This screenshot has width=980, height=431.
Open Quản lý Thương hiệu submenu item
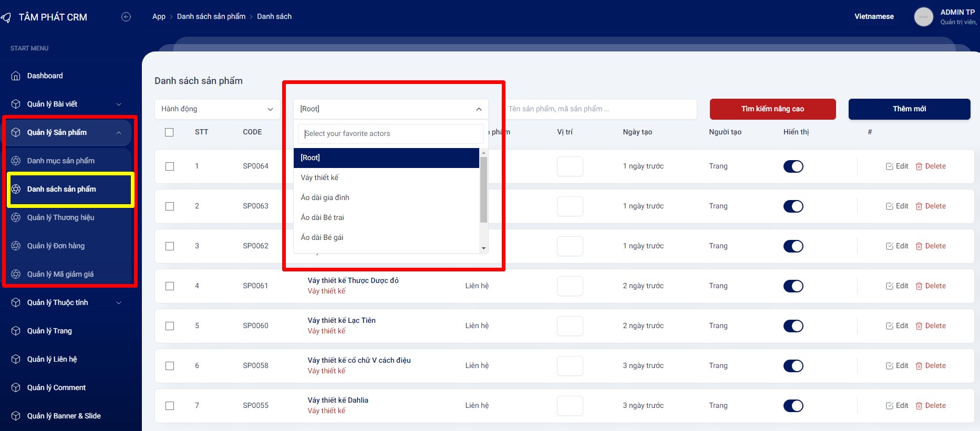(60, 218)
